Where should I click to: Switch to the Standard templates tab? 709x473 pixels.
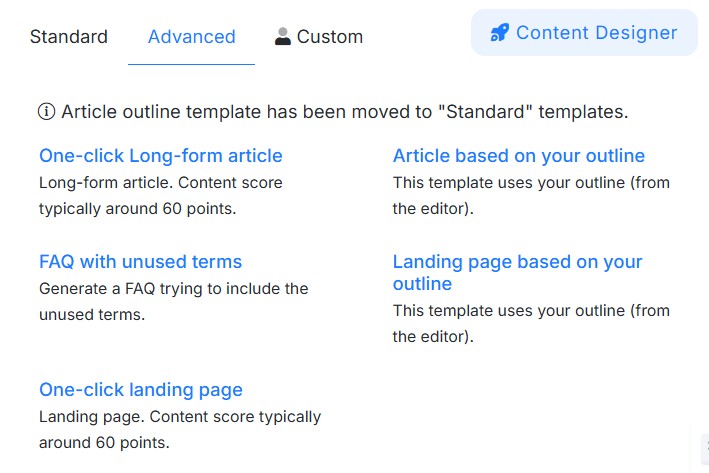[x=69, y=37]
